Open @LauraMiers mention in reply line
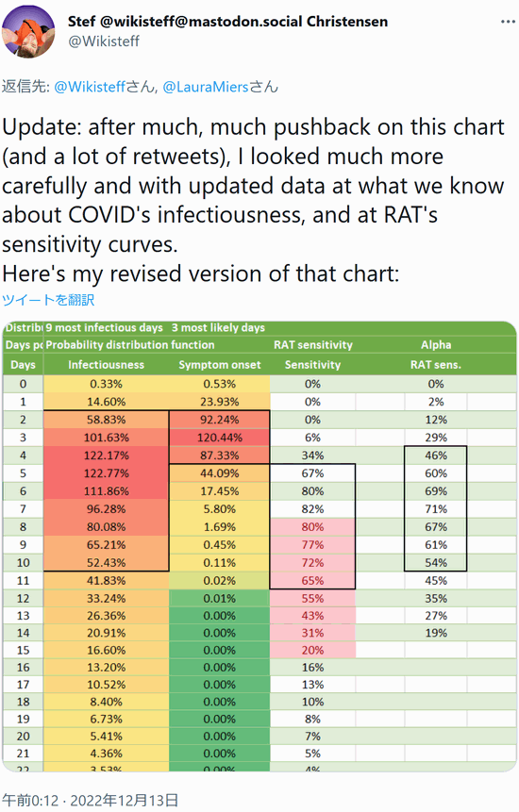The height and width of the screenshot is (812, 519). (206, 87)
